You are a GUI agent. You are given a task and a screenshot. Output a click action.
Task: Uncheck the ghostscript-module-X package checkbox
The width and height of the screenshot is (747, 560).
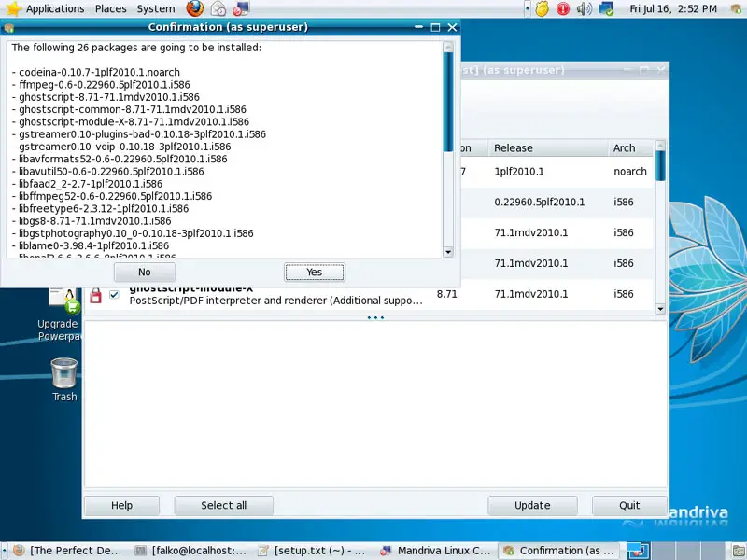pyautogui.click(x=114, y=294)
